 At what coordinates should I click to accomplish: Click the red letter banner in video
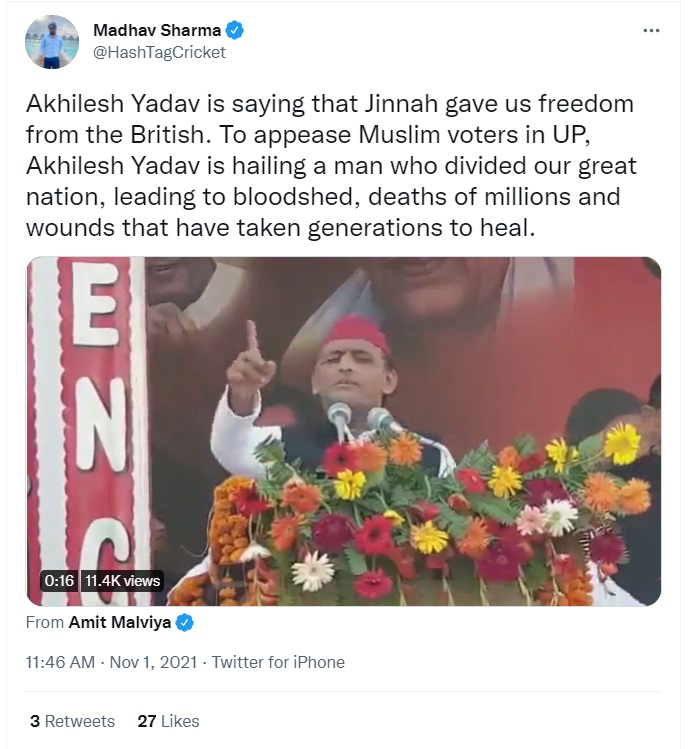point(94,420)
